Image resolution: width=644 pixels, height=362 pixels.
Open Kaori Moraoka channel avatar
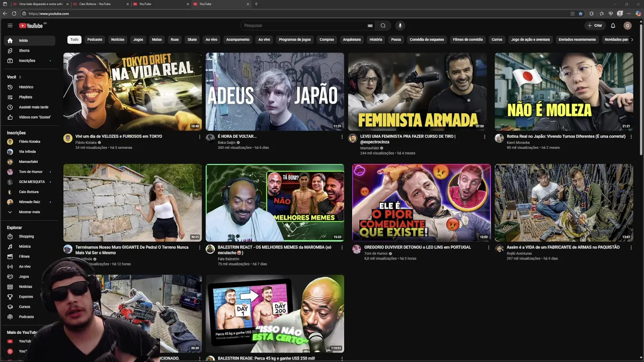point(499,138)
